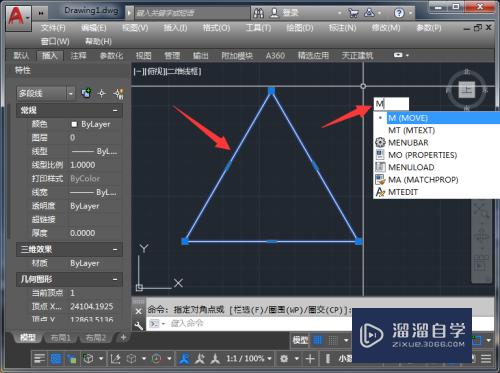Screen dimensions: 500x373
Task: Click the circular clock-like icon in status bar
Action: coord(156,359)
